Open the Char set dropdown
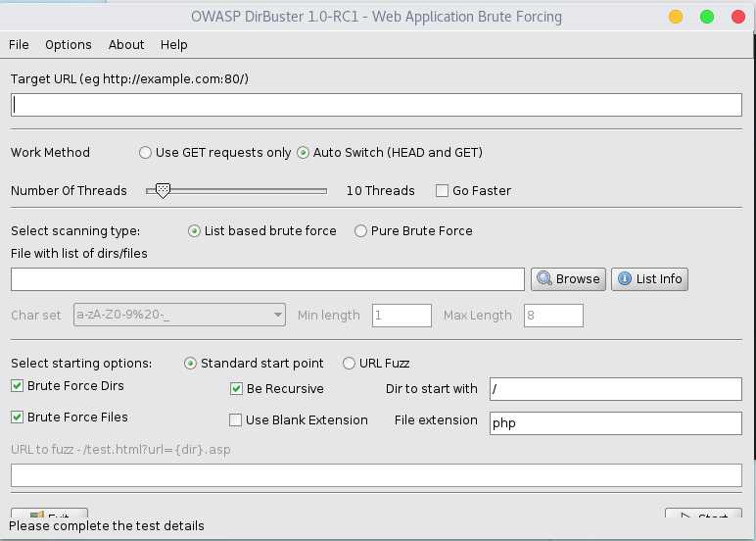The height and width of the screenshot is (541, 756). coord(179,316)
